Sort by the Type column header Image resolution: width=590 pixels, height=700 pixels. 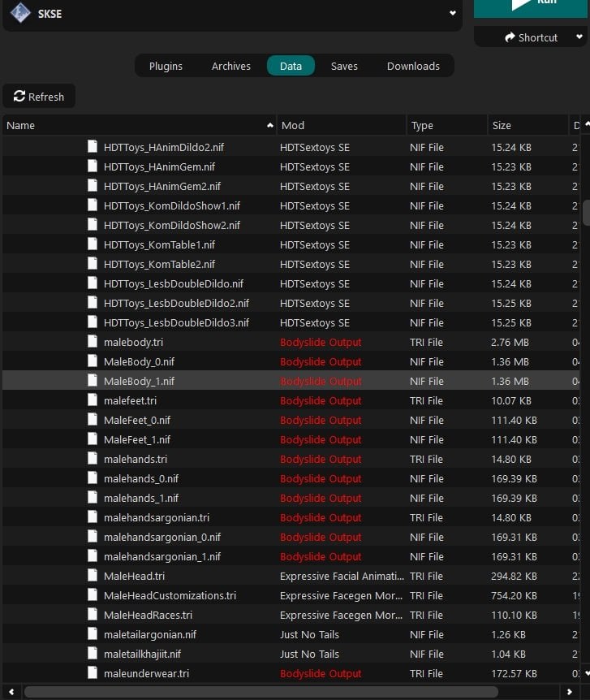click(x=447, y=125)
